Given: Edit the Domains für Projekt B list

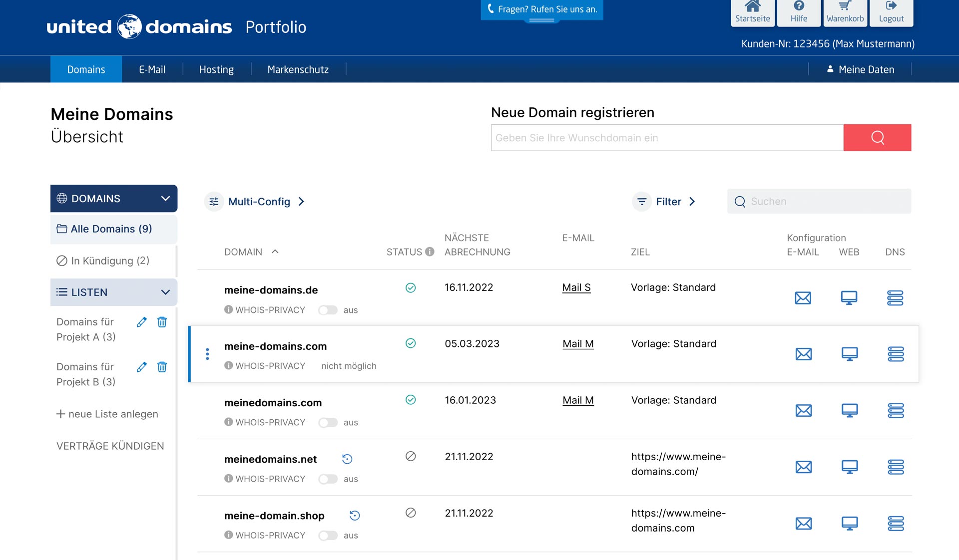Looking at the screenshot, I should tap(142, 367).
